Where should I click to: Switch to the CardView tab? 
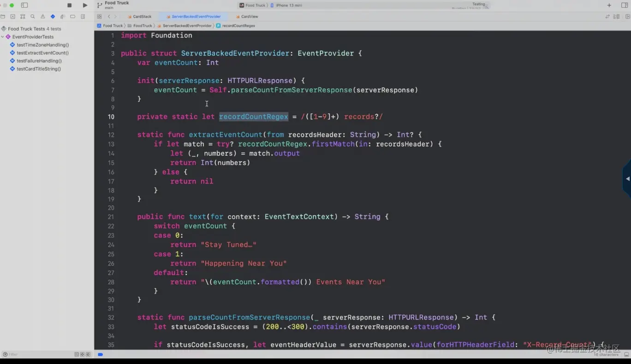click(x=246, y=17)
